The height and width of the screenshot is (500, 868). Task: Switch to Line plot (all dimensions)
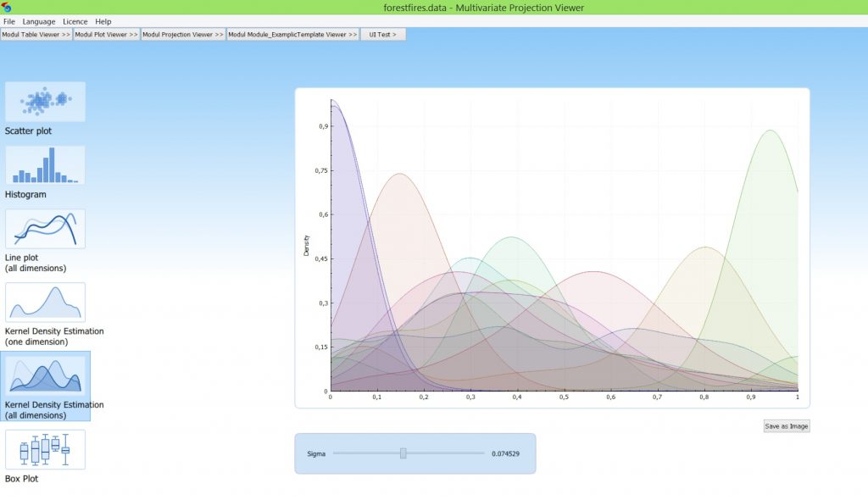[45, 229]
